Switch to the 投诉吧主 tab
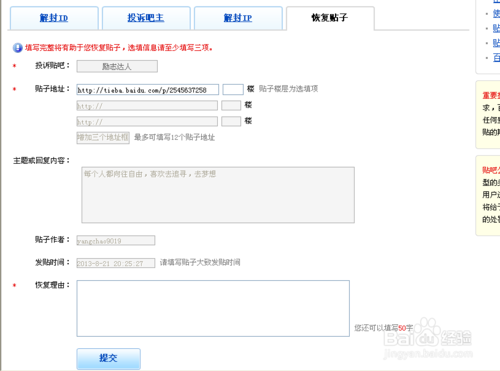 146,18
